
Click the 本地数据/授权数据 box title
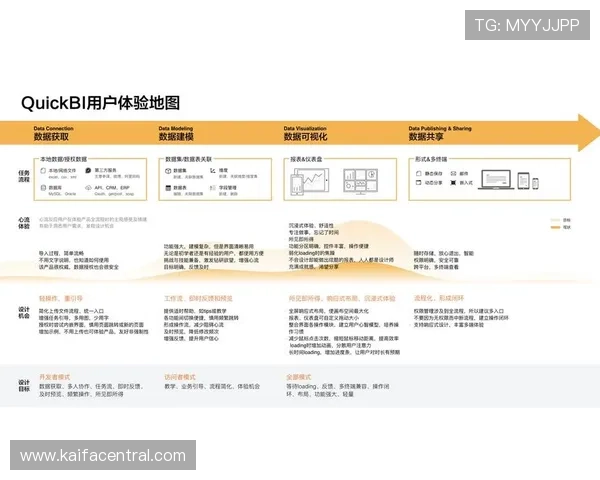point(64,159)
